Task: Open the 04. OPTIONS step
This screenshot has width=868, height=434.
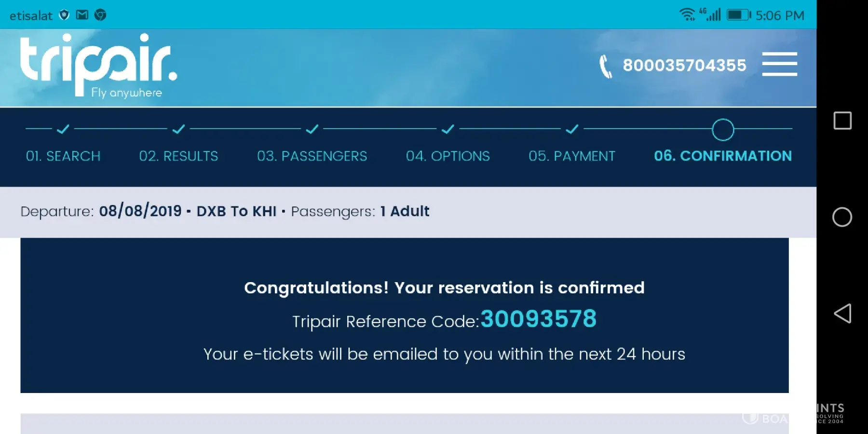Action: [448, 156]
